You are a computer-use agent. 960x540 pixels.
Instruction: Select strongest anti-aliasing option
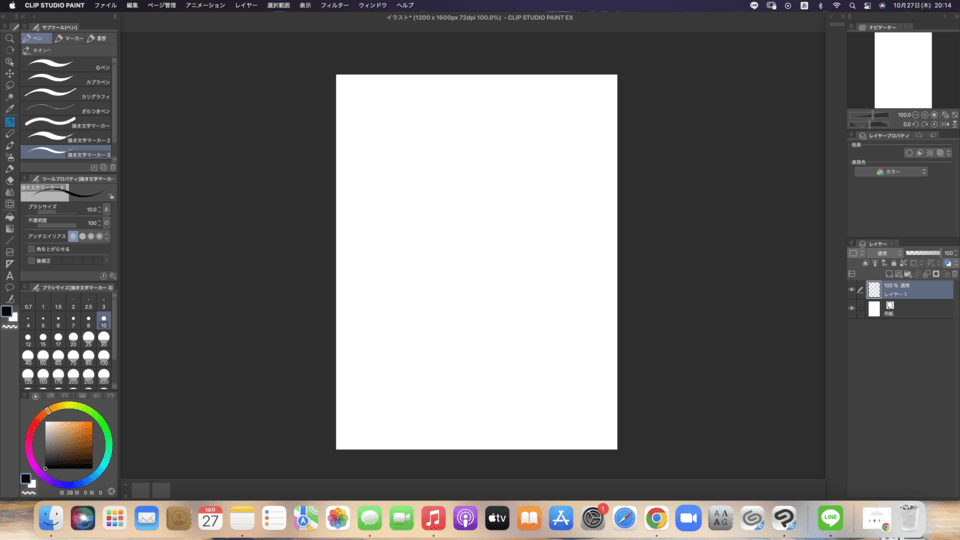click(99, 236)
